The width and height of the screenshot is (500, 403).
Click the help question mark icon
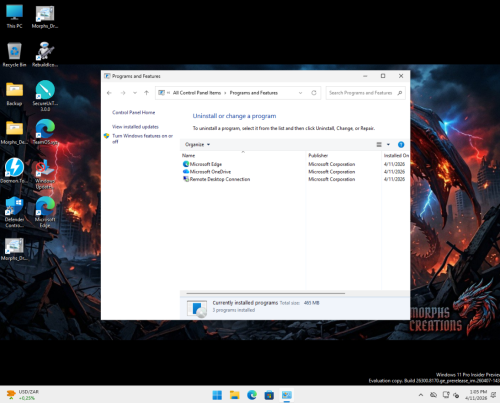(x=401, y=144)
